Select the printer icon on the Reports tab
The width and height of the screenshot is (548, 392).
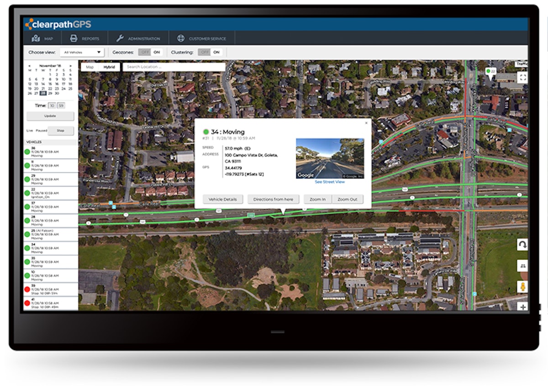point(73,39)
